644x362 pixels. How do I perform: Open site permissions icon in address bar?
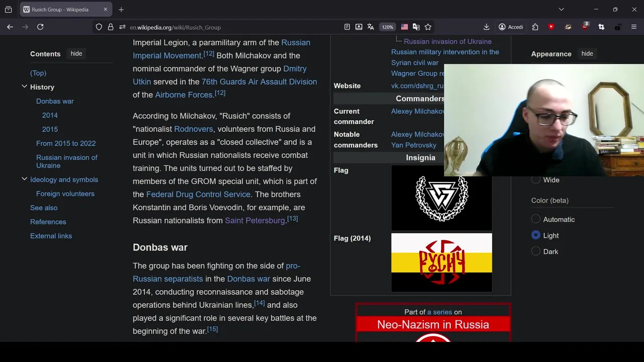pos(122,27)
